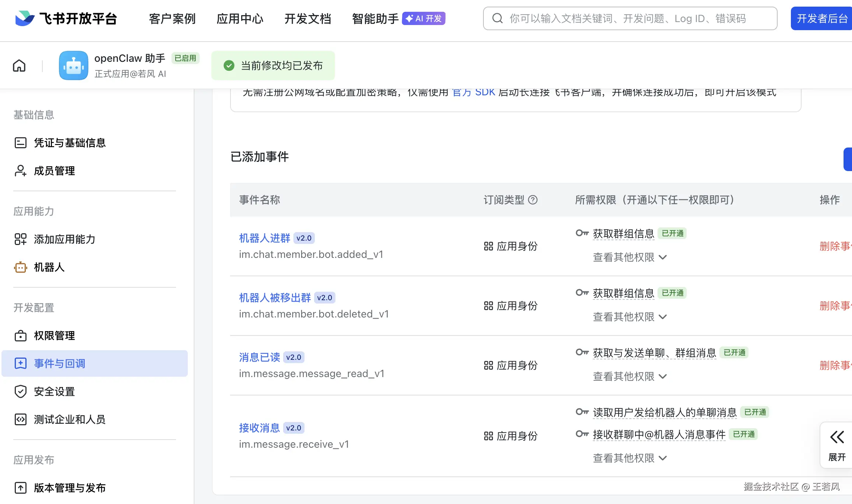Click the 开发者后台 button
The width and height of the screenshot is (852, 504).
coord(822,18)
